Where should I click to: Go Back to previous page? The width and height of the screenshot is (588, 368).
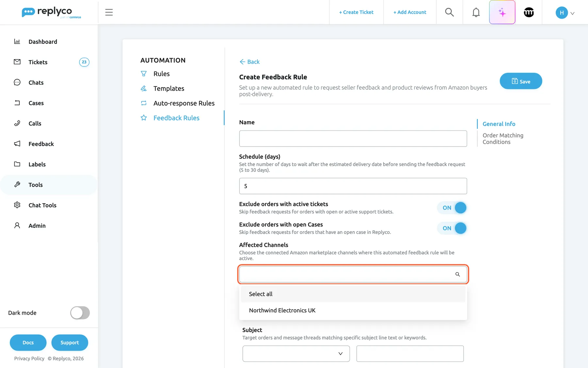pyautogui.click(x=250, y=62)
